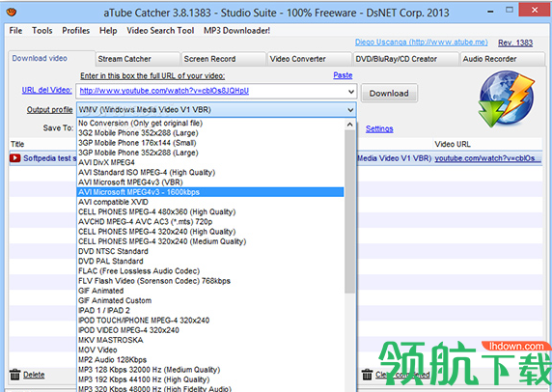Select AVI compatible XVID profile
This screenshot has width=552, height=392.
coord(210,202)
